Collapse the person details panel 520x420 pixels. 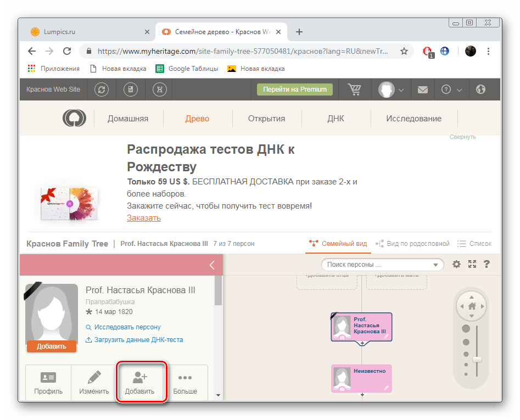pyautogui.click(x=212, y=265)
